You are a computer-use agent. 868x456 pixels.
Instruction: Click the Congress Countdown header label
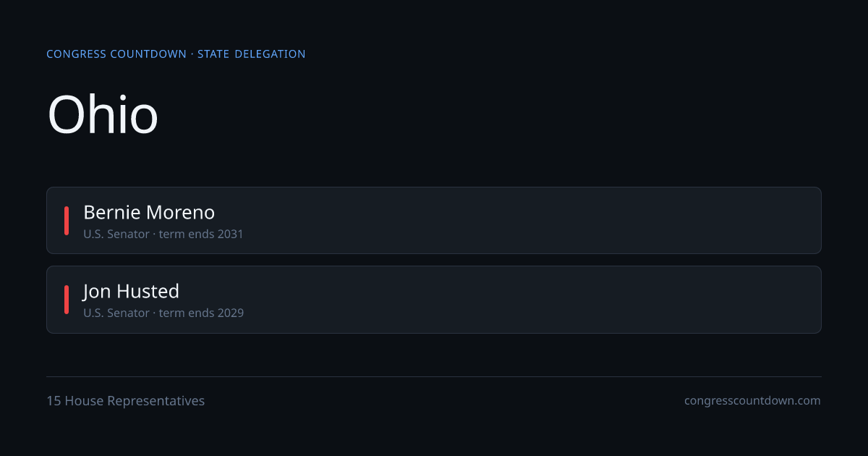(x=116, y=54)
